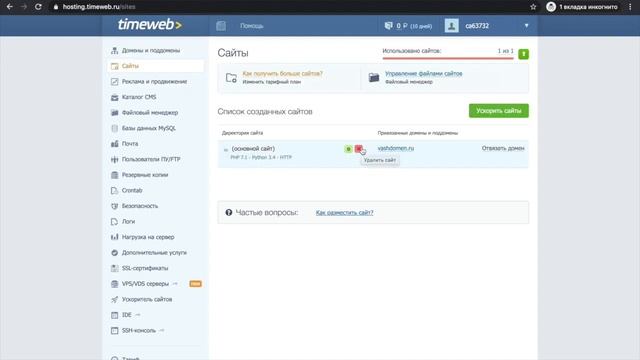The height and width of the screenshot is (360, 640).
Task: Click the orange New badge
Action: point(196,284)
